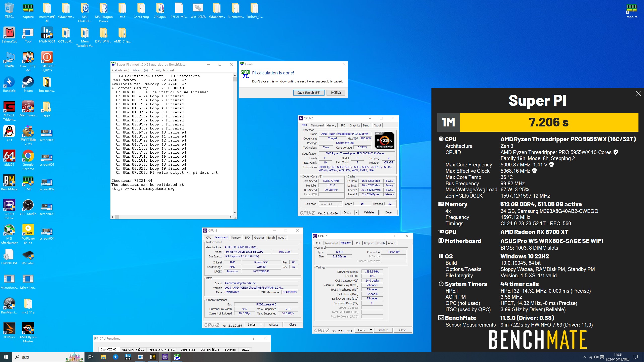
Task: Select Graphics tab in CPU-Z Mainboard window
Action: [x=259, y=238]
